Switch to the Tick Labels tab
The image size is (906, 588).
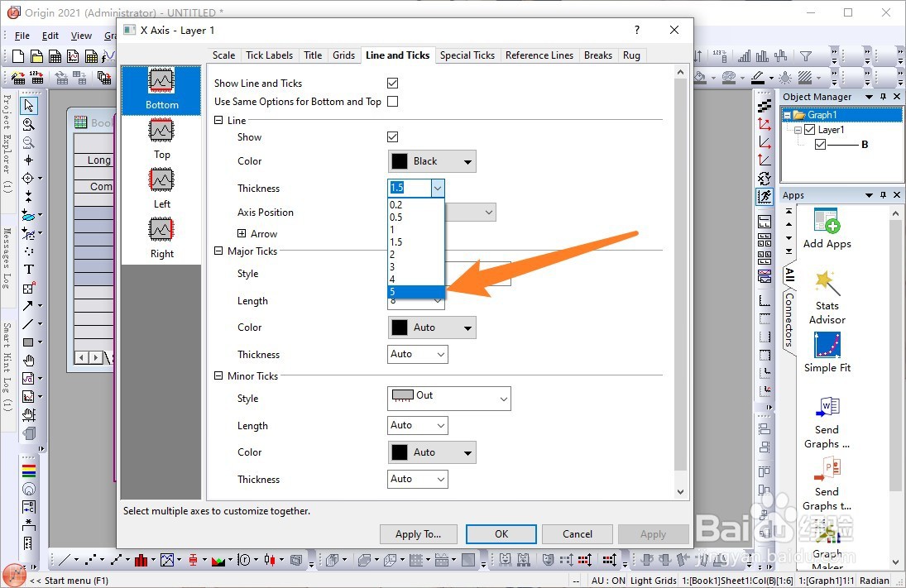269,55
